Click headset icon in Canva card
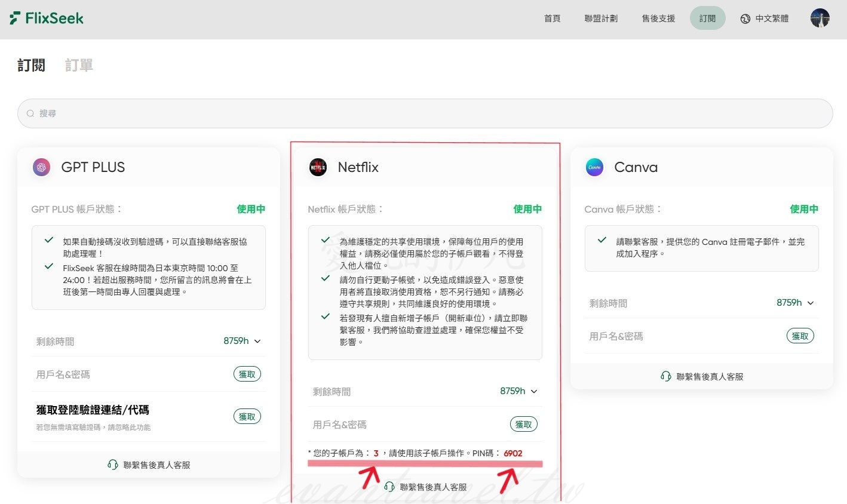This screenshot has height=504, width=847. tap(666, 376)
